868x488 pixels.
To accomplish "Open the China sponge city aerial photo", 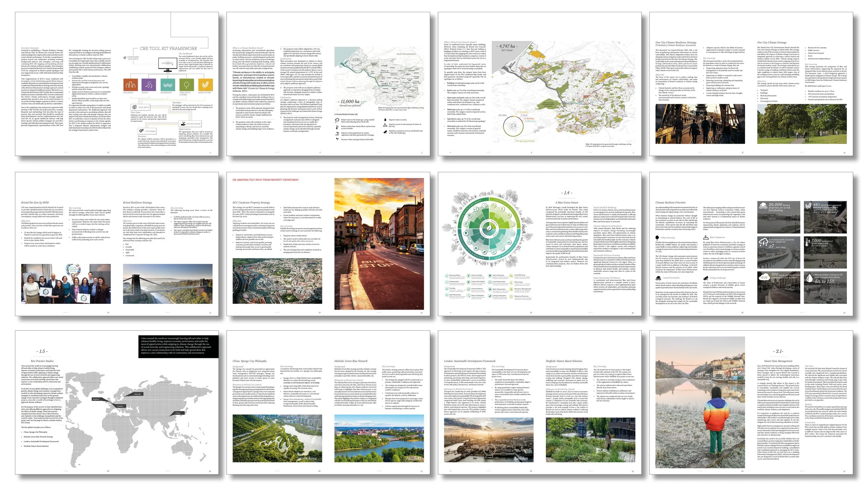I will [277, 438].
